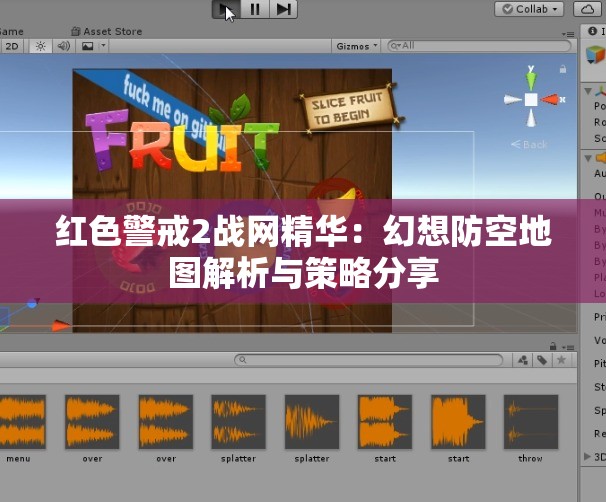
Task: Toggle the project panel lock icon
Action: [553, 345]
